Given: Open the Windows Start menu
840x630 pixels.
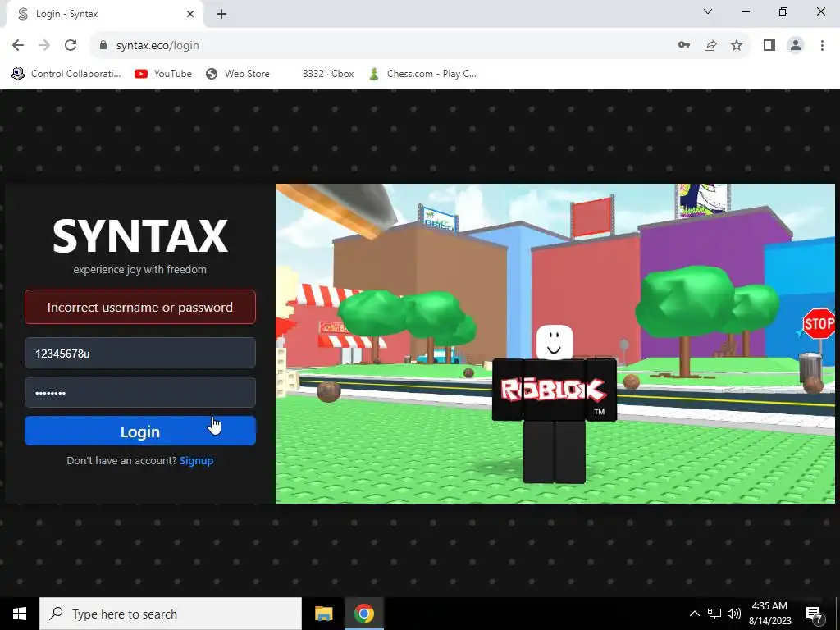Looking at the screenshot, I should click(20, 614).
